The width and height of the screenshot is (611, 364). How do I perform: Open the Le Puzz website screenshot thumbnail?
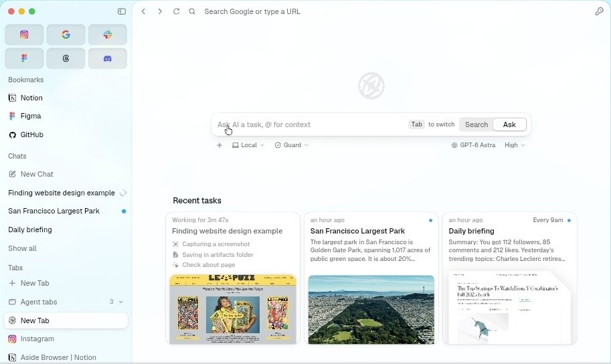coord(233,309)
